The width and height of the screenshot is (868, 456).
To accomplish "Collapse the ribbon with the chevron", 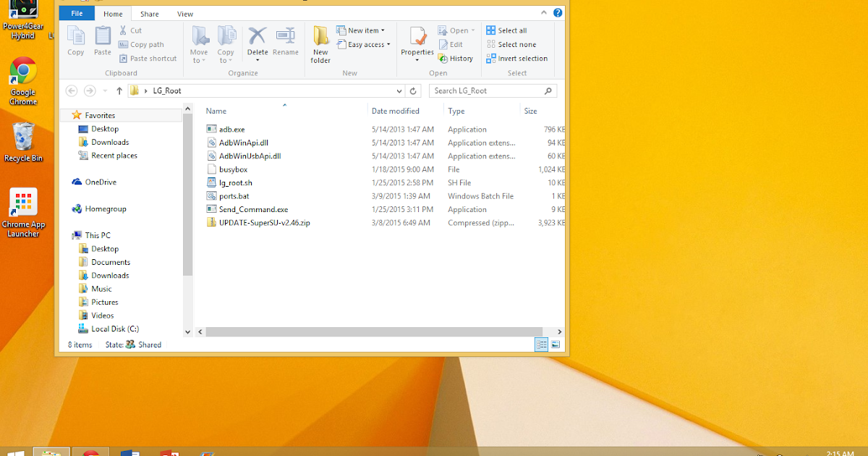I will (545, 13).
